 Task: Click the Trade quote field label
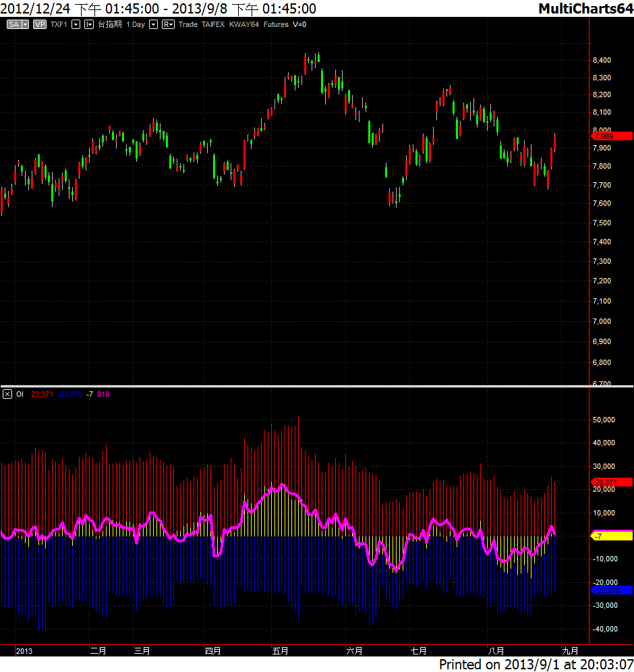[x=188, y=24]
